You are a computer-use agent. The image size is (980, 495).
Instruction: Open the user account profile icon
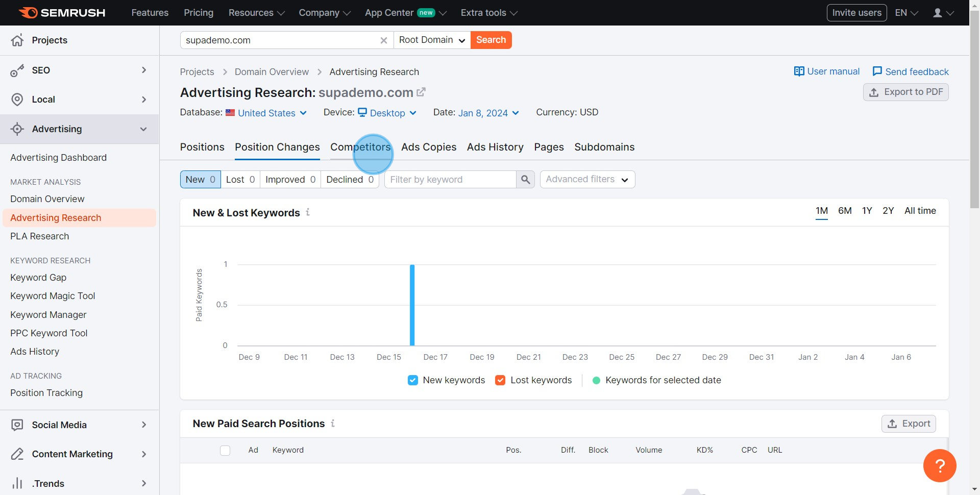click(938, 13)
